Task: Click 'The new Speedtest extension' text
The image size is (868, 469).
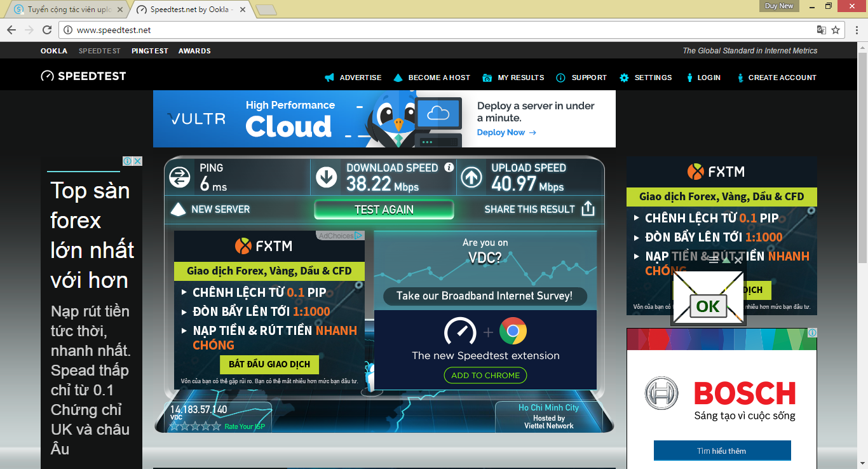Action: [485, 356]
